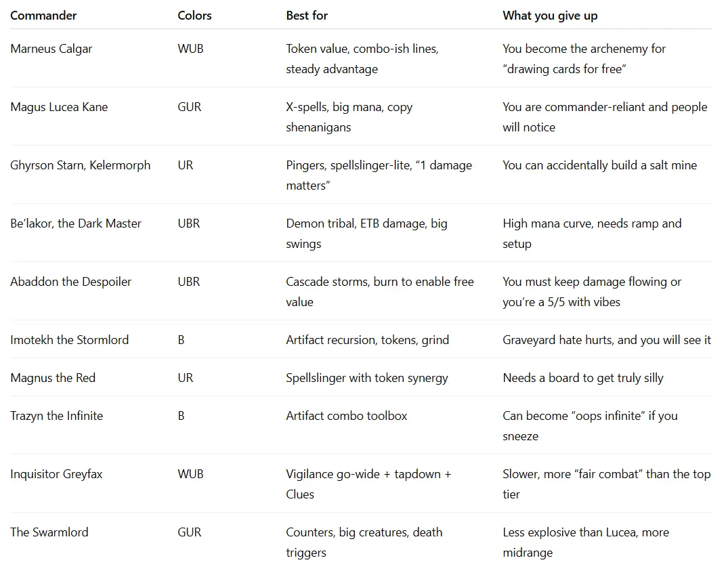Click the Colors column header

[194, 15]
